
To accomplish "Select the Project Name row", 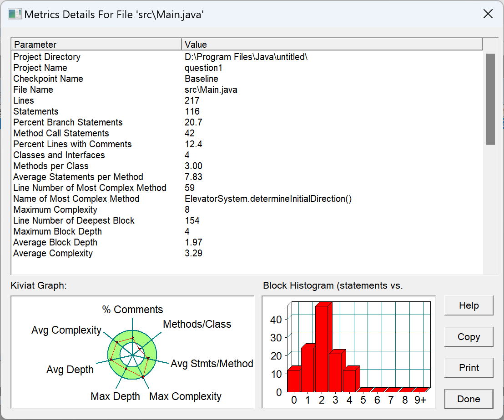I will [x=247, y=68].
